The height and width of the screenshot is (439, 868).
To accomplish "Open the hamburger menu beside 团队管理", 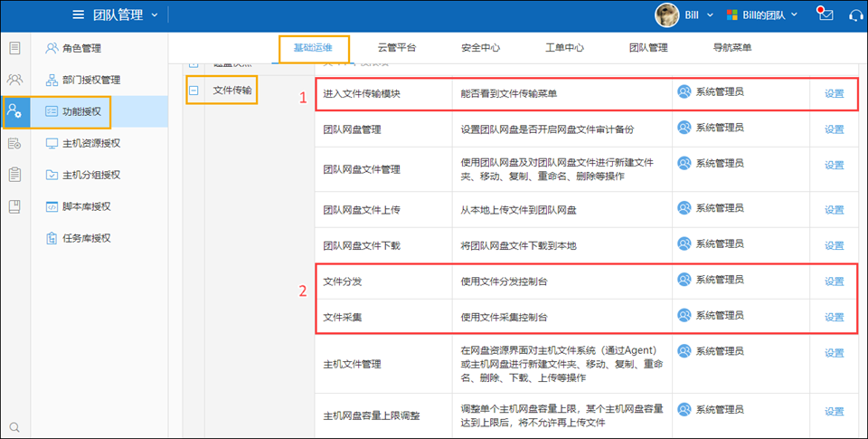I will [79, 15].
